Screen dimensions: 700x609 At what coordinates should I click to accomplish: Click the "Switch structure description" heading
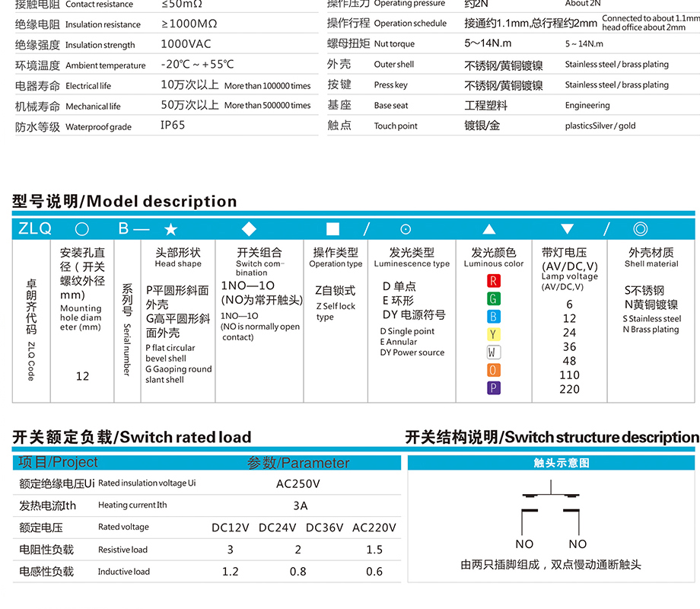point(602,437)
